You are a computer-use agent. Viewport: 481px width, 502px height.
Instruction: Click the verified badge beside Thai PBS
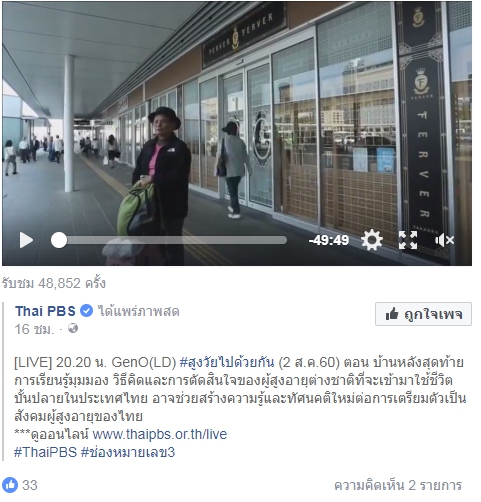[x=87, y=311]
